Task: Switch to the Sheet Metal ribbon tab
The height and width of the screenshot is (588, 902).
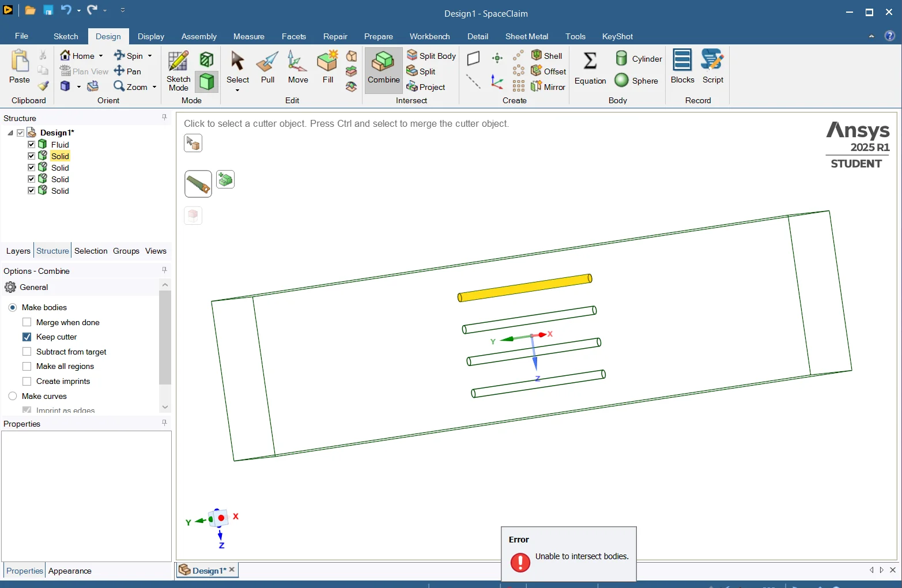Action: click(526, 36)
